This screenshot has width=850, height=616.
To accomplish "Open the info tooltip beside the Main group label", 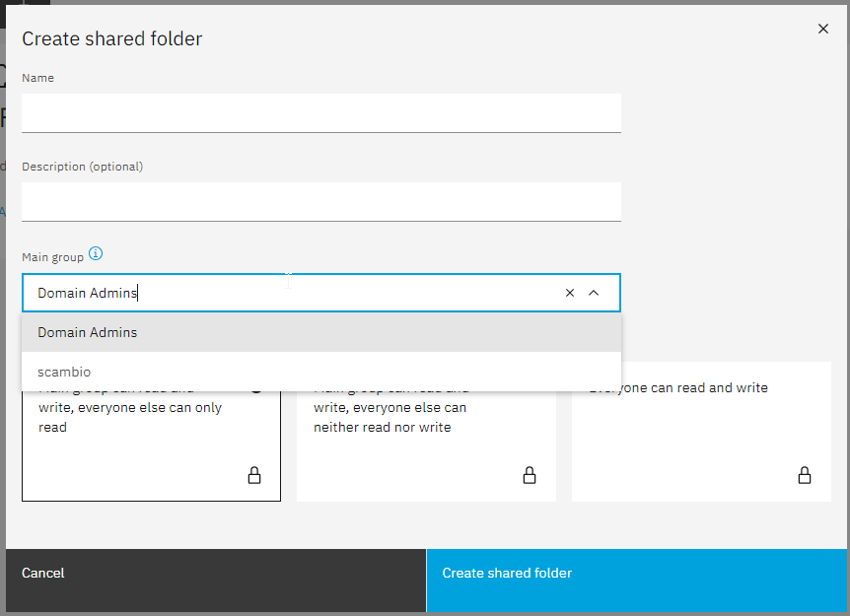I will [x=96, y=253].
